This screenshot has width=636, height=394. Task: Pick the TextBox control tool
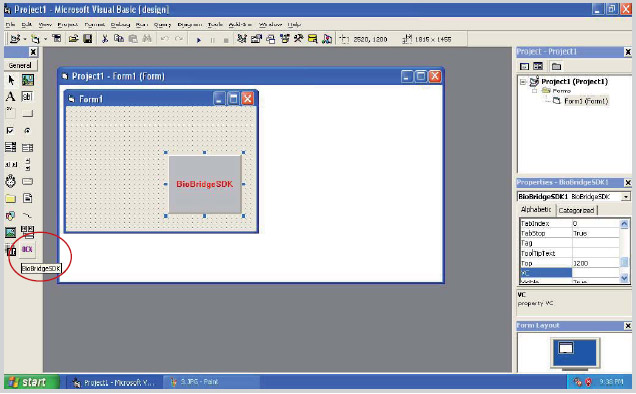tap(27, 97)
